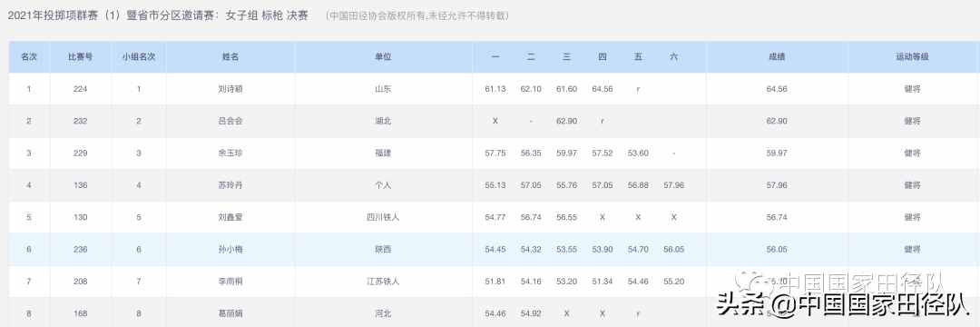Click second-attempt mark 62.10
980x327 pixels.
(x=531, y=89)
